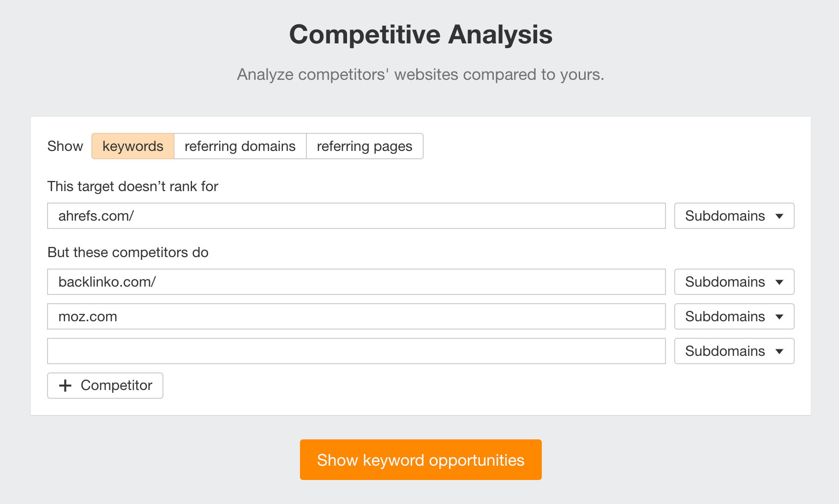Expand the Subdomains dropdown next to backlinko.com
The width and height of the screenshot is (839, 504).
734,282
